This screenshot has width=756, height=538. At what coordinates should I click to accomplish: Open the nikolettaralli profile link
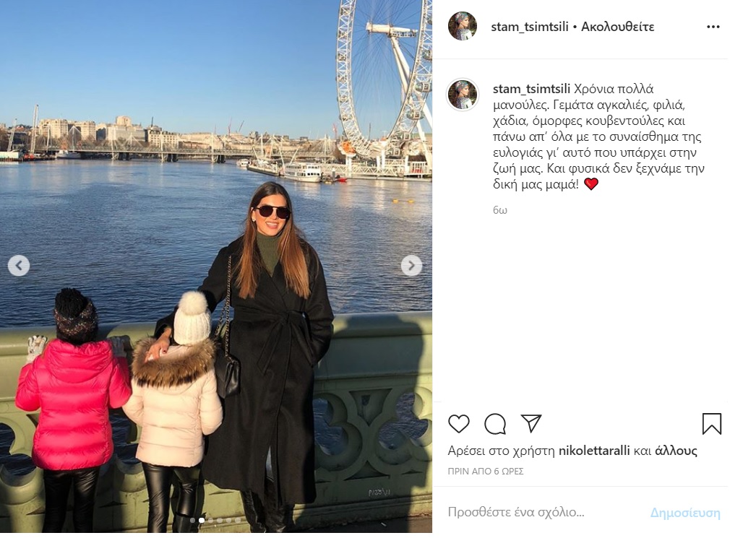(594, 451)
